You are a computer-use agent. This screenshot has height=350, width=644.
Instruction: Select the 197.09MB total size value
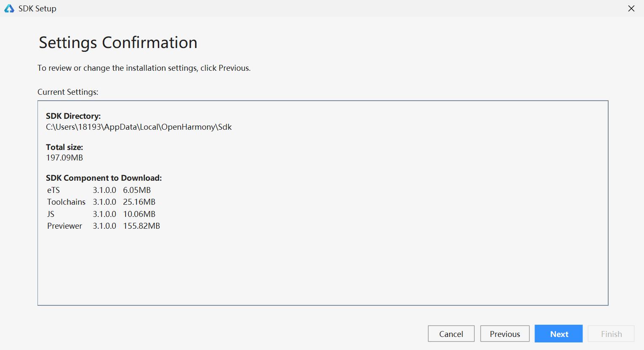[x=64, y=158]
